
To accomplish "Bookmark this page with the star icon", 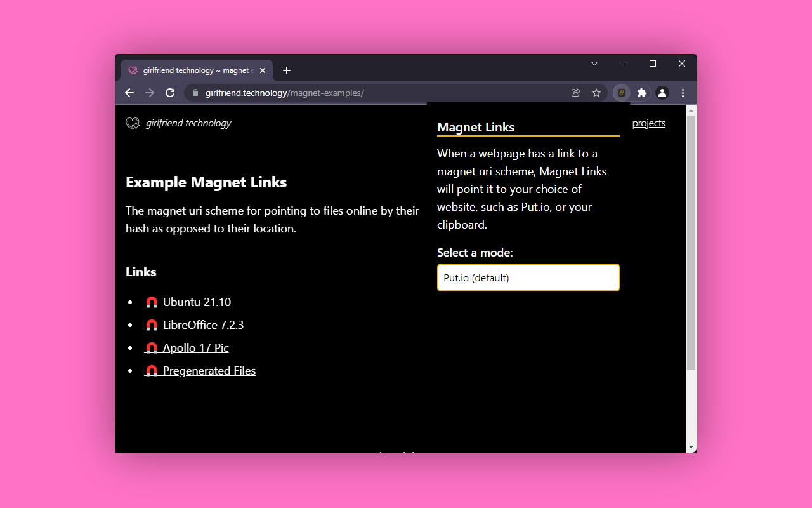I will [596, 92].
